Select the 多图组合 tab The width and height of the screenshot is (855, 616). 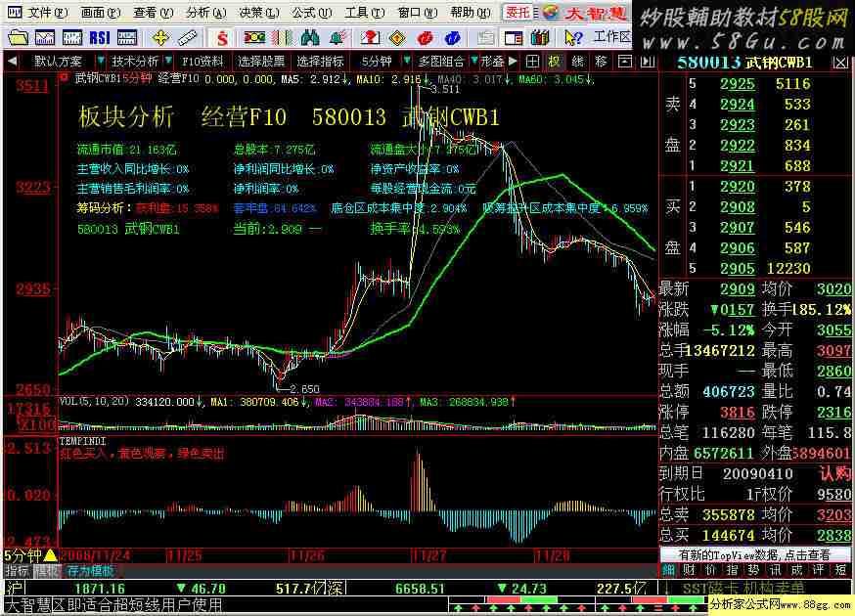[x=441, y=62]
